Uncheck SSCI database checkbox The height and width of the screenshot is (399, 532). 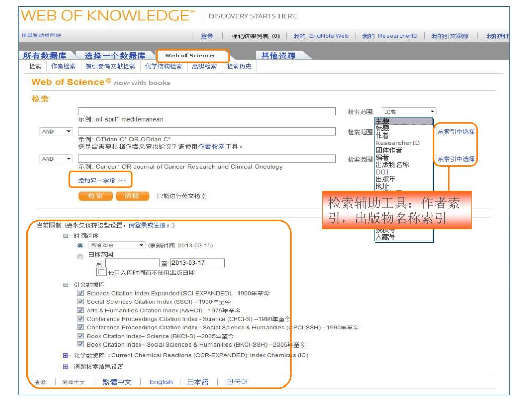tap(81, 301)
